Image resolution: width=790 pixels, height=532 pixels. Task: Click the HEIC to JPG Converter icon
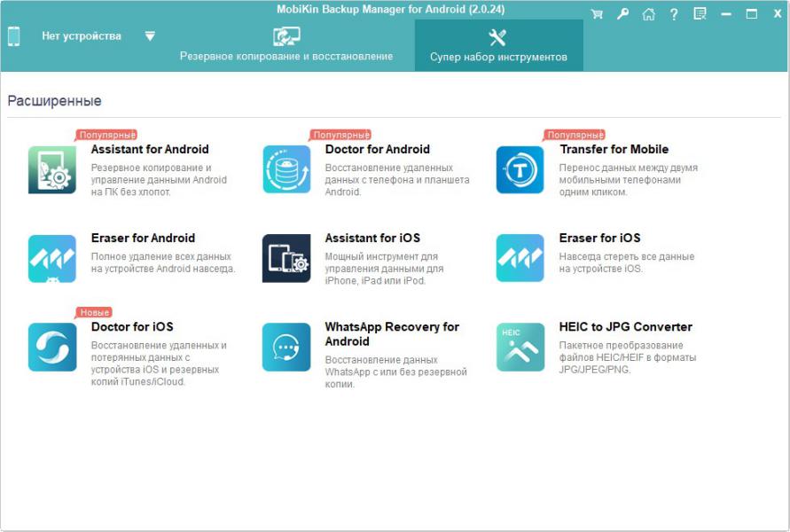pyautogui.click(x=520, y=347)
